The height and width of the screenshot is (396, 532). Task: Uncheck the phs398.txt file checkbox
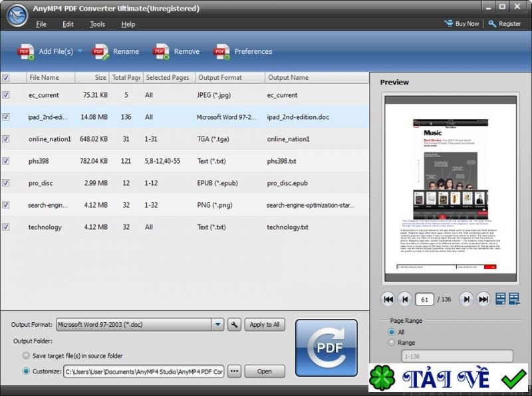[x=6, y=161]
